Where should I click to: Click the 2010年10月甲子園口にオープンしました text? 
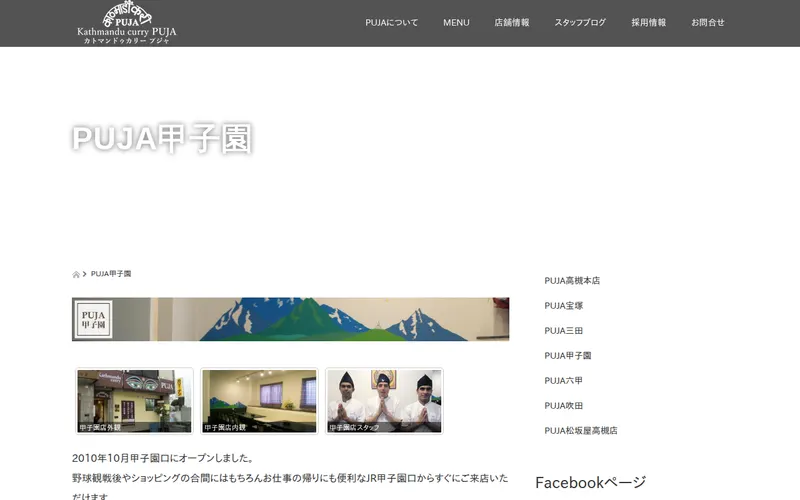tap(163, 458)
